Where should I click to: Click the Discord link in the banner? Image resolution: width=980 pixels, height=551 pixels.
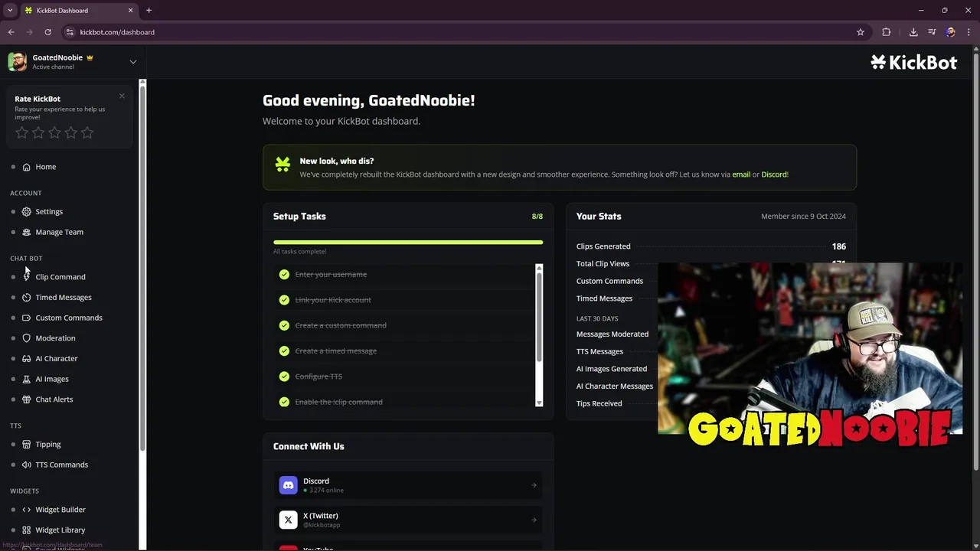[x=773, y=174]
